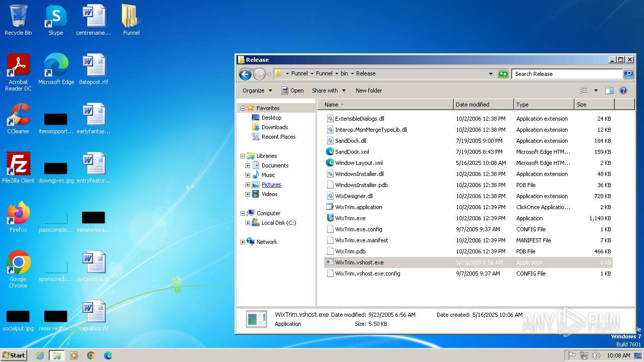Click the Edge icon in taskbar

[x=108, y=355]
